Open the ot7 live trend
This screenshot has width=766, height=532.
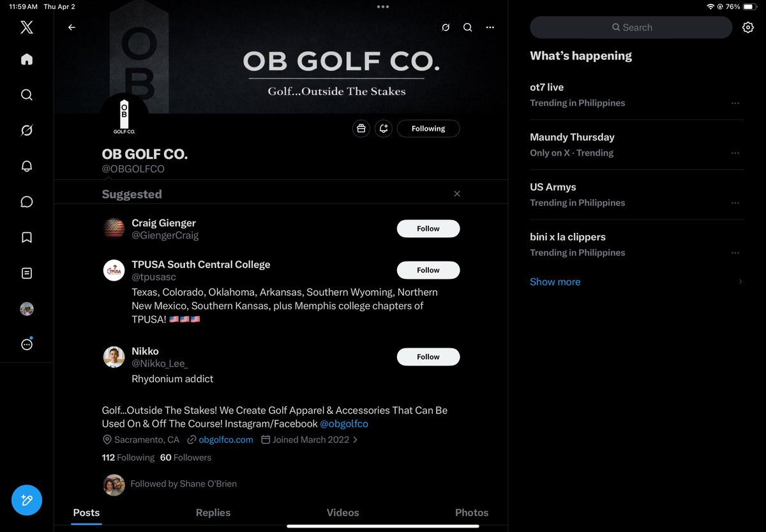[x=637, y=94]
